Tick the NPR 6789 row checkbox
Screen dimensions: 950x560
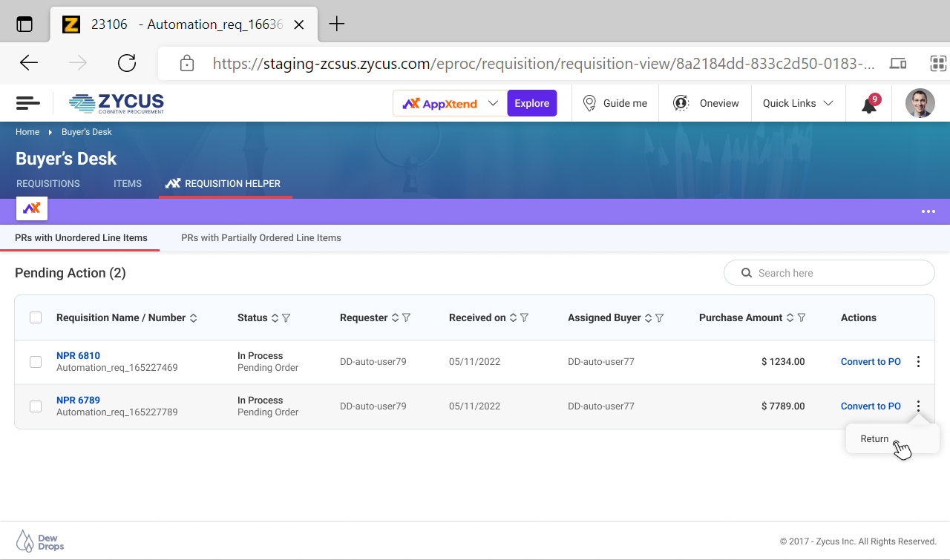[x=36, y=406]
